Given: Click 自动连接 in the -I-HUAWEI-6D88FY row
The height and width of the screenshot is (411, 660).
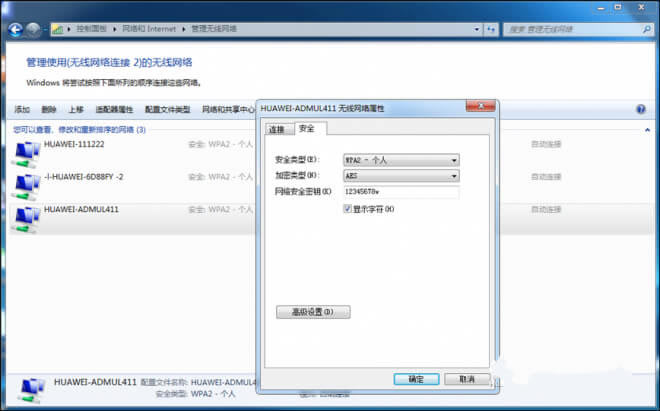Looking at the screenshot, I should click(x=546, y=177).
